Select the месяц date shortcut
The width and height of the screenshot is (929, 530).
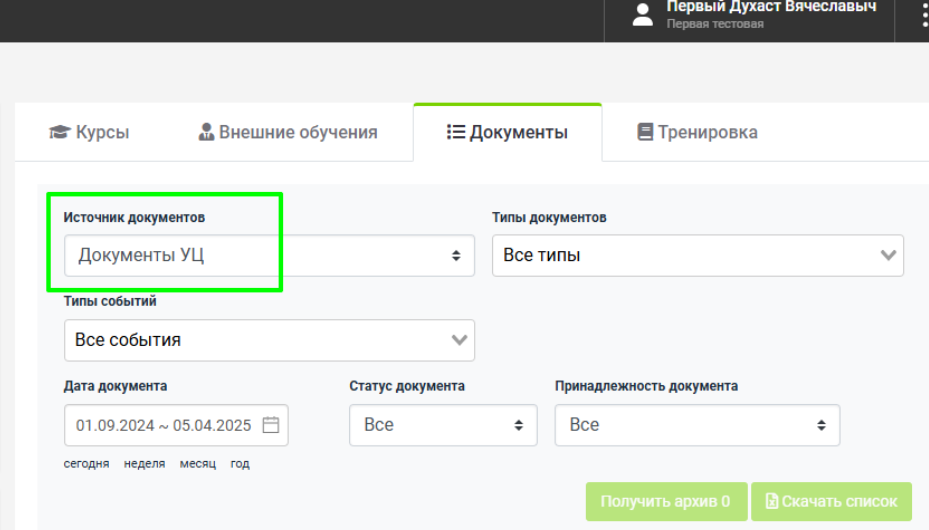197,464
